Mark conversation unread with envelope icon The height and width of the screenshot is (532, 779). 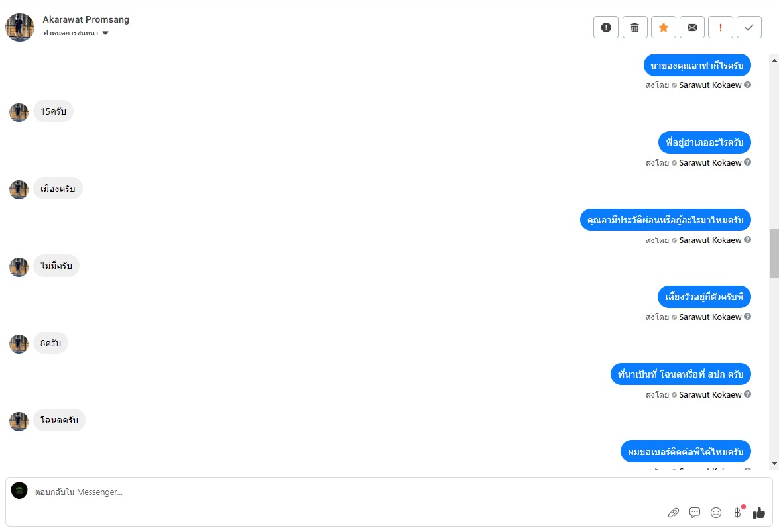(x=691, y=27)
